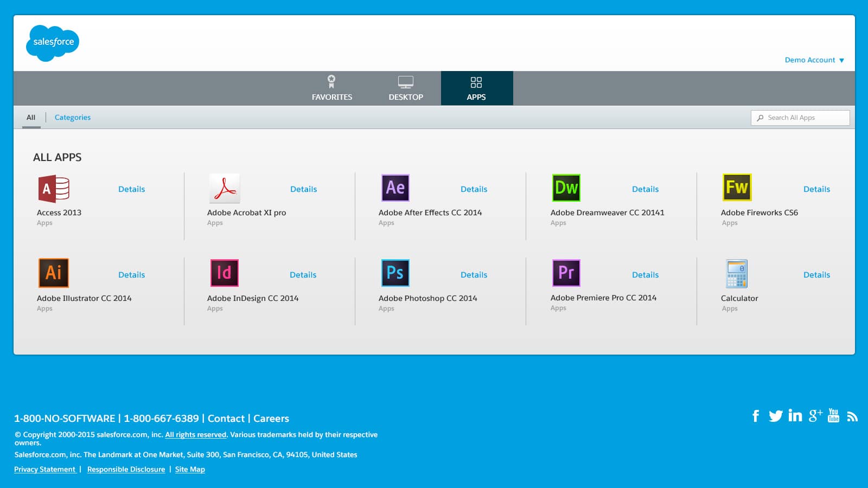Viewport: 868px width, 488px height.
Task: Open Salesforce Facebook page icon
Action: [756, 416]
